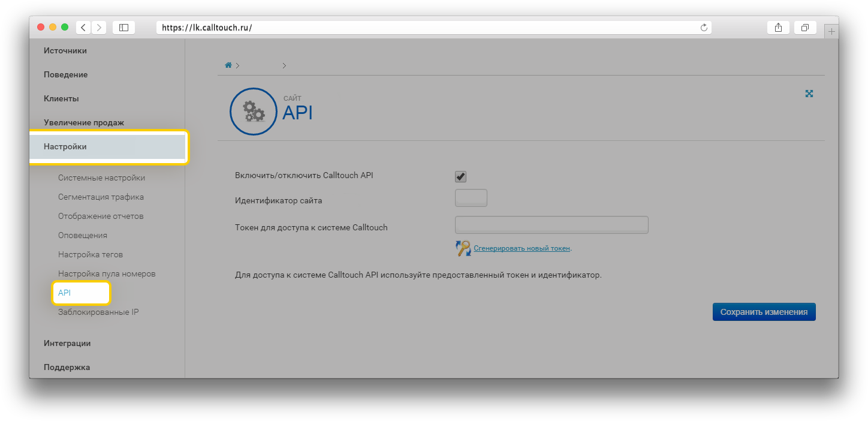The image size is (868, 421).
Task: Click the browser back arrow
Action: tap(83, 28)
